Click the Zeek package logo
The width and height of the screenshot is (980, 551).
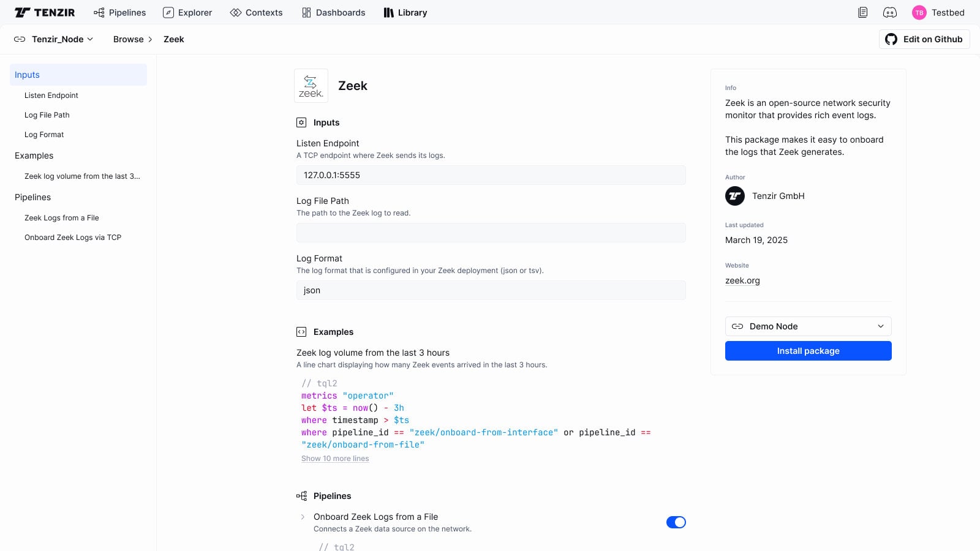(311, 86)
